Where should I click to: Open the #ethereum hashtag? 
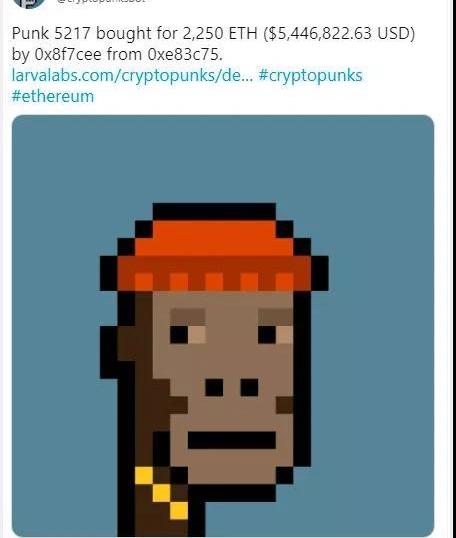(53, 96)
